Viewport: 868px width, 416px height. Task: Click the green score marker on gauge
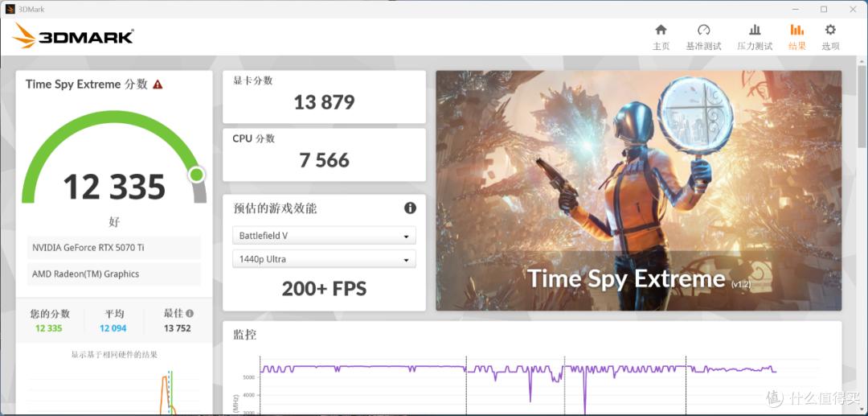coord(196,175)
